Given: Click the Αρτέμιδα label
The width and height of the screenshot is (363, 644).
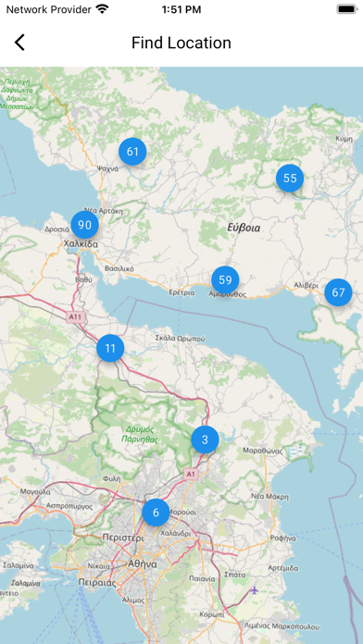Looking at the screenshot, I should pos(282,568).
